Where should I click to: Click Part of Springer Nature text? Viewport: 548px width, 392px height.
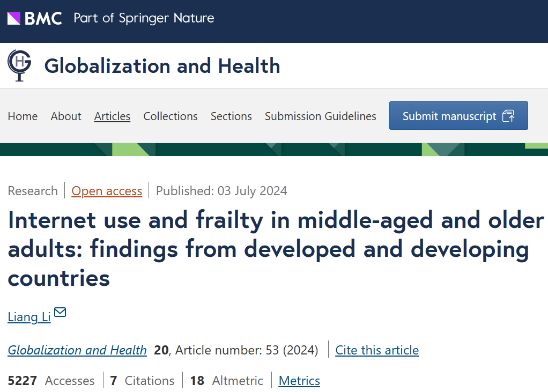click(144, 18)
